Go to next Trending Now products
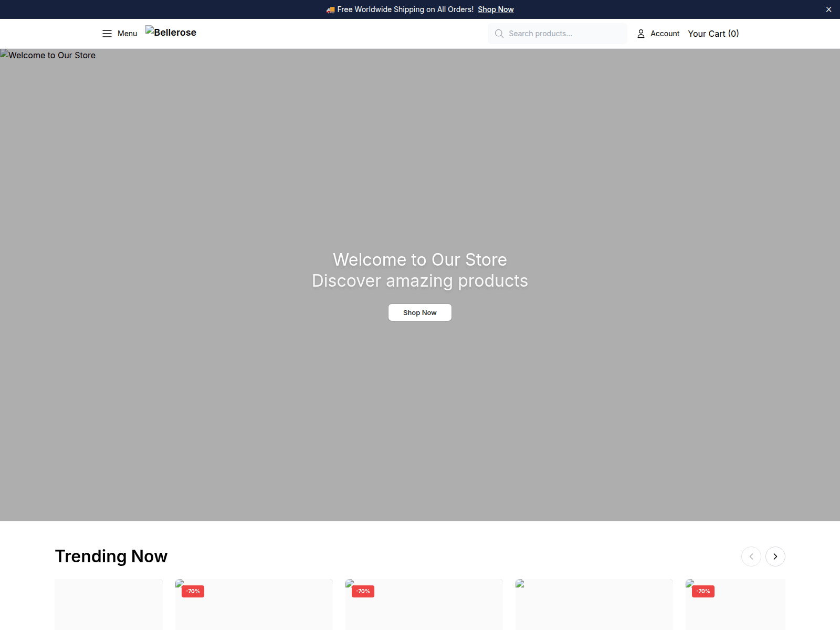The width and height of the screenshot is (840, 630). [x=775, y=556]
